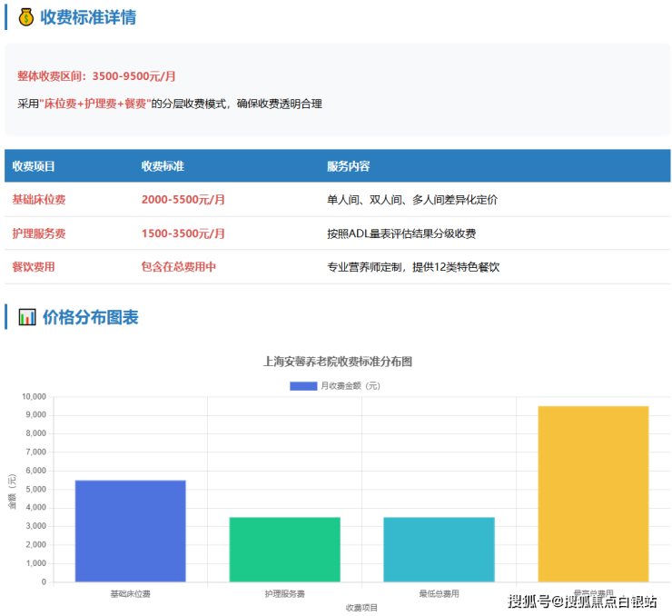Screen dimensions: 672x616
Task: Select the cyan 最低总费用 bar
Action: 439,549
